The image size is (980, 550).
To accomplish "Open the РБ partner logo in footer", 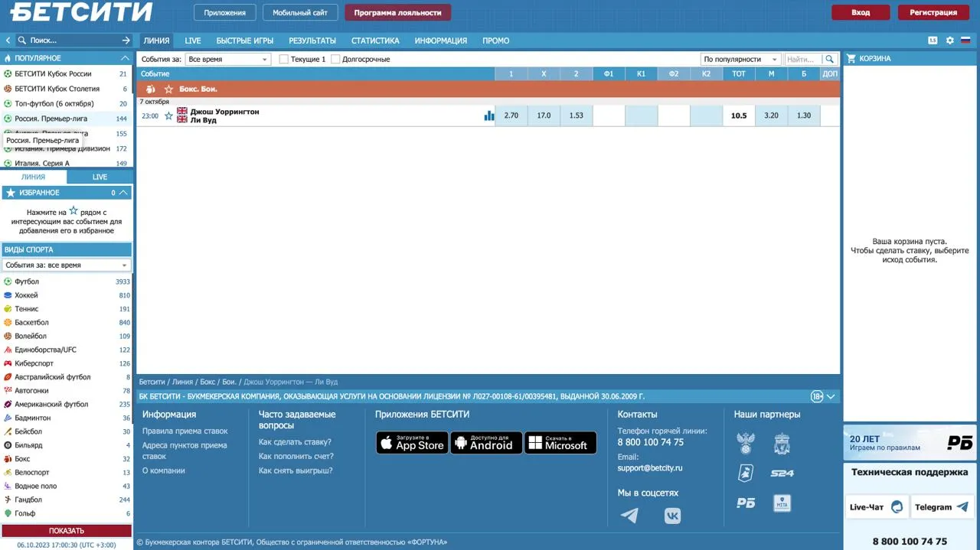I will [745, 503].
